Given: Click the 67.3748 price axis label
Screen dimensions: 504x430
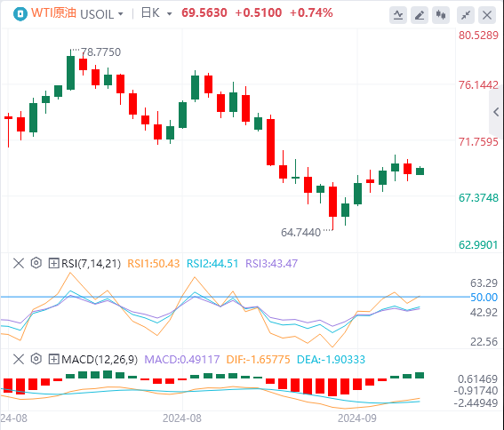Looking at the screenshot, I should click(x=478, y=197).
